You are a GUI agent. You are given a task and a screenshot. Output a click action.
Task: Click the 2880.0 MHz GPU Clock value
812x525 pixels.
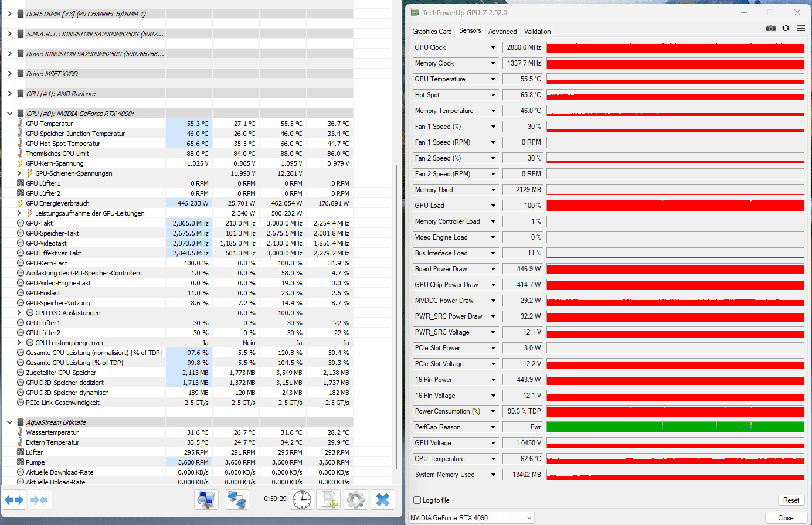pos(524,47)
